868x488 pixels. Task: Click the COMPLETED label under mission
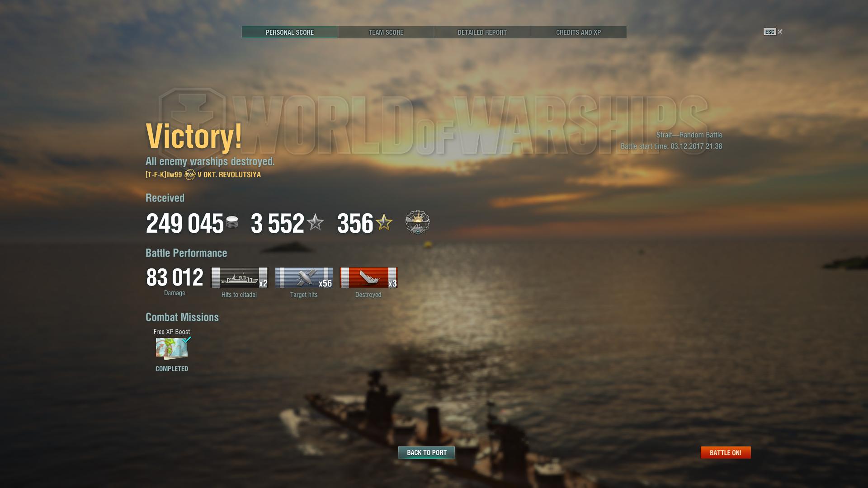click(172, 369)
